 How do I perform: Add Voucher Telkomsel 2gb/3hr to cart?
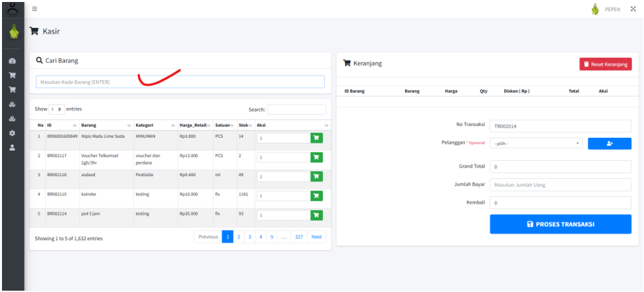[x=316, y=158]
